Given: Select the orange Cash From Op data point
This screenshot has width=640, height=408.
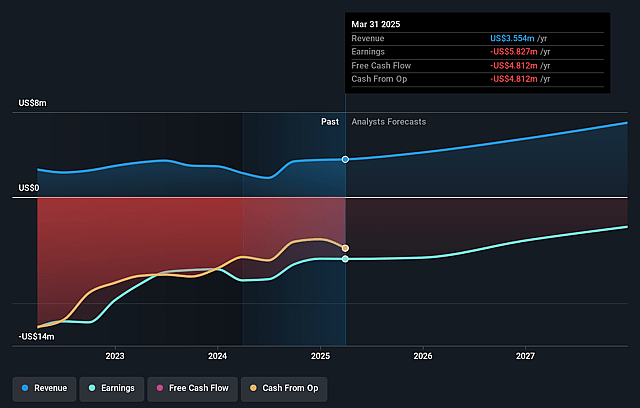Looking at the screenshot, I should click(345, 248).
